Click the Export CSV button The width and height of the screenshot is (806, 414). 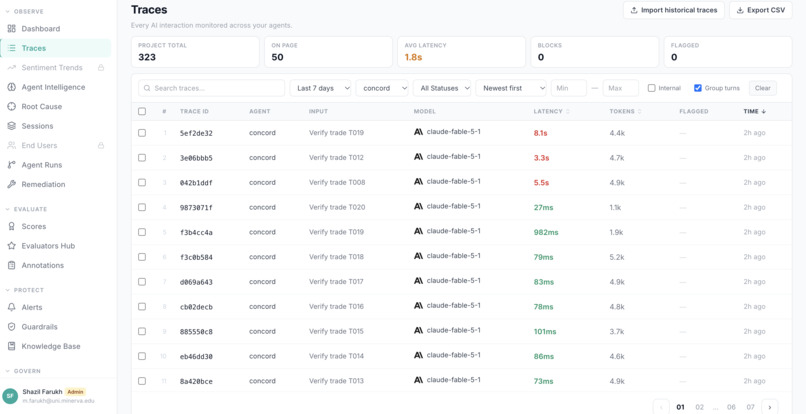coord(761,10)
